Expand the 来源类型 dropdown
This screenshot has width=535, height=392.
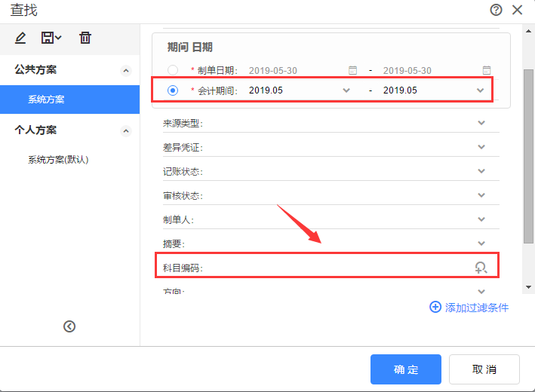click(x=481, y=123)
